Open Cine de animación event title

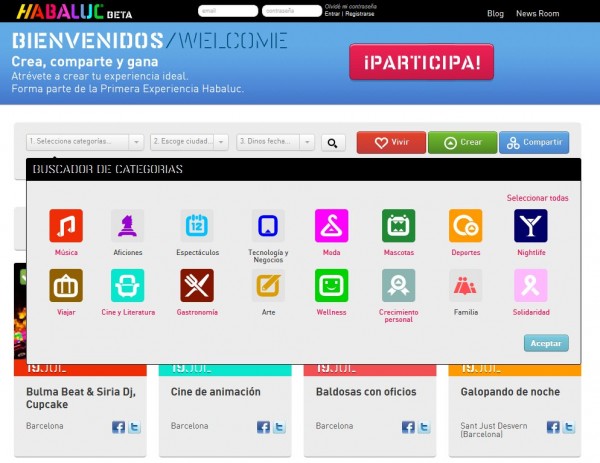click(215, 392)
